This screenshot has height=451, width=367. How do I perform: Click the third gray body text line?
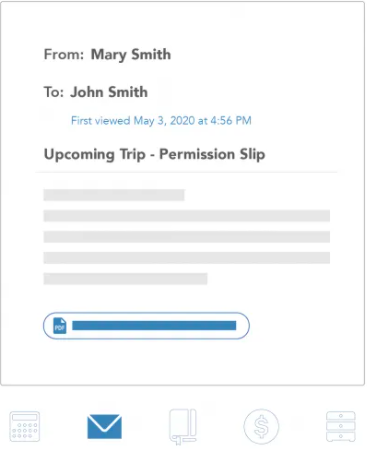coord(187,237)
